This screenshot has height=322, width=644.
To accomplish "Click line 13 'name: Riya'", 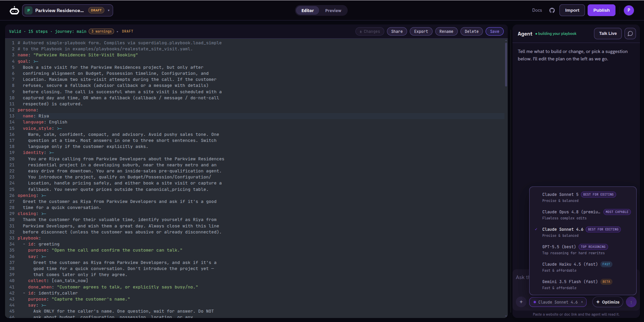I will click(36, 116).
